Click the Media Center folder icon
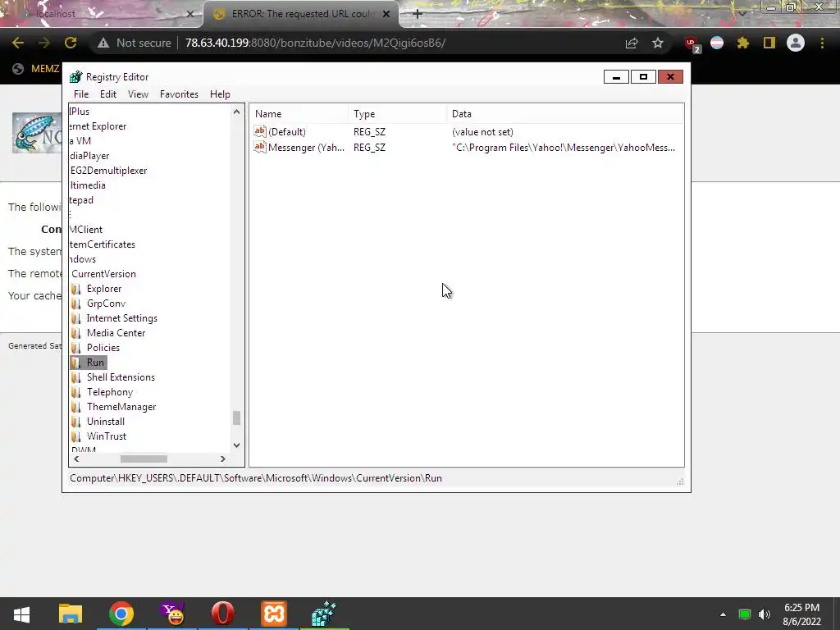 76,333
